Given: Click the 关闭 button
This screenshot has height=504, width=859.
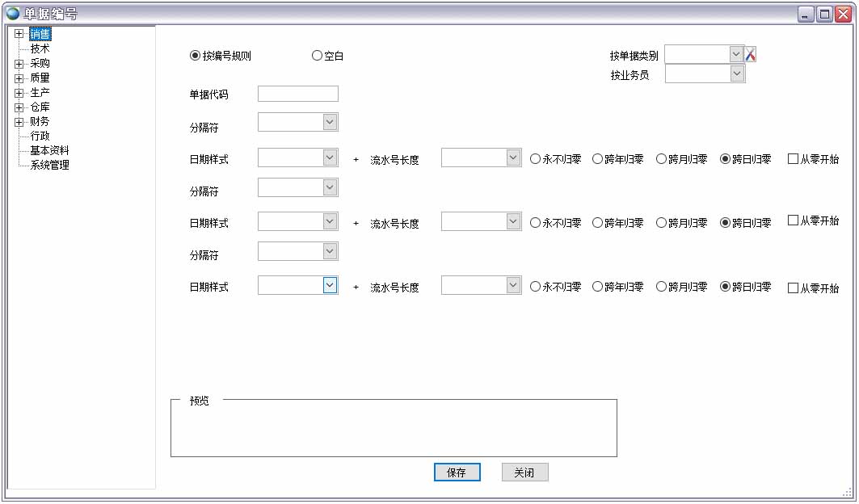Looking at the screenshot, I should [x=524, y=472].
